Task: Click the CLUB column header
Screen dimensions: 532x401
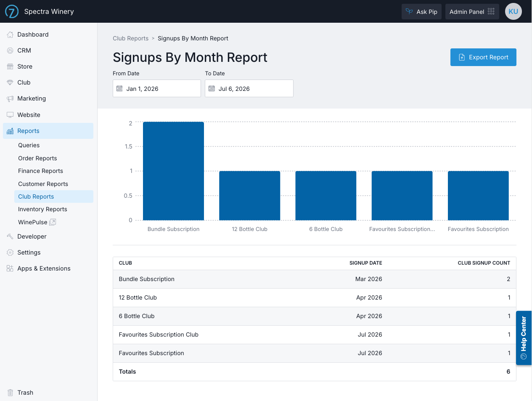Action: [x=125, y=263]
